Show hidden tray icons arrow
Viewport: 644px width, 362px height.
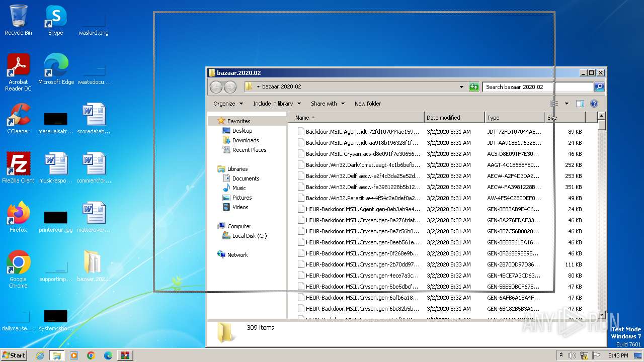click(561, 355)
